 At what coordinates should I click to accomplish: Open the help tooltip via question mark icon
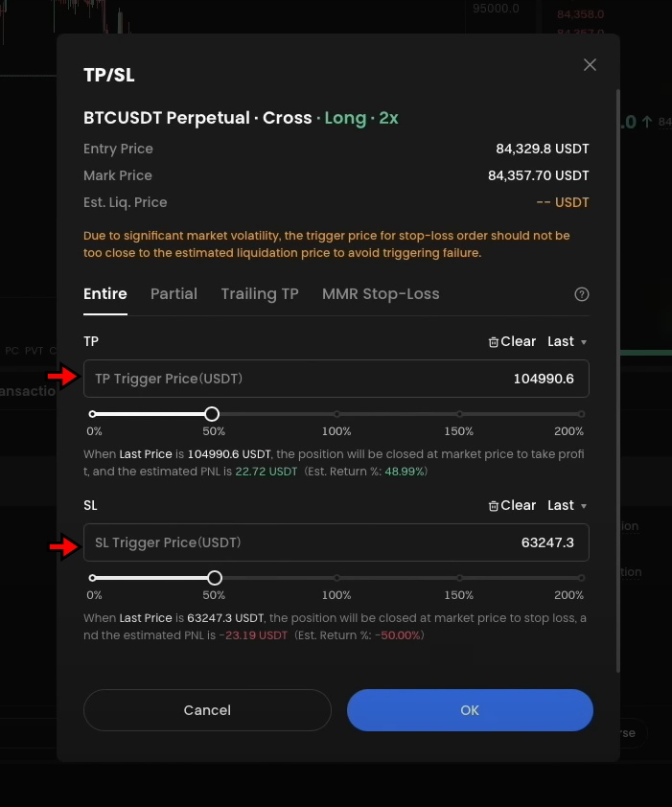point(582,294)
